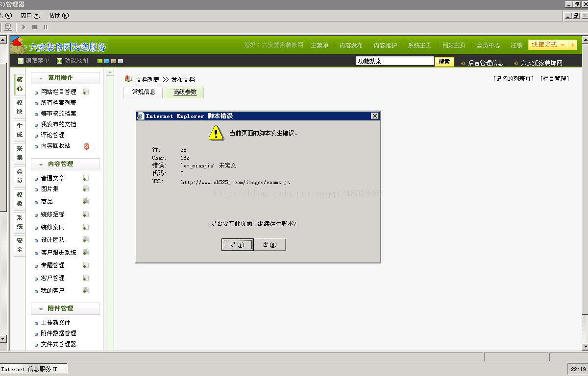Click the add icon beside 商品
Viewport: 588px width, 376px height.
(x=86, y=201)
